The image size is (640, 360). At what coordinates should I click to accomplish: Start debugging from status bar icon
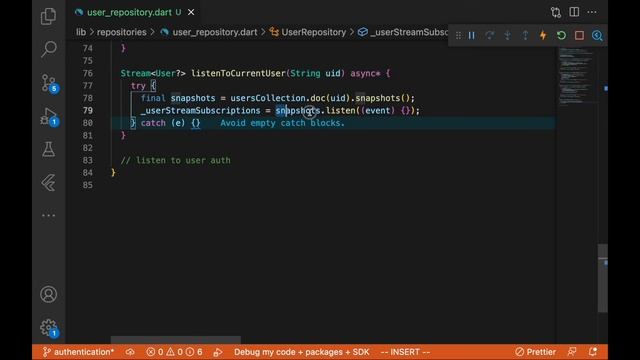click(x=218, y=352)
